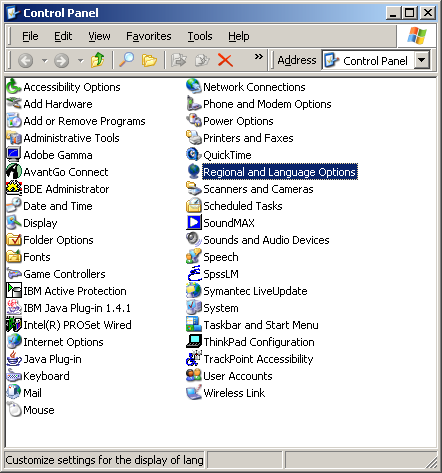Select the Regional and Language Options label
442x473 pixels.
point(280,172)
